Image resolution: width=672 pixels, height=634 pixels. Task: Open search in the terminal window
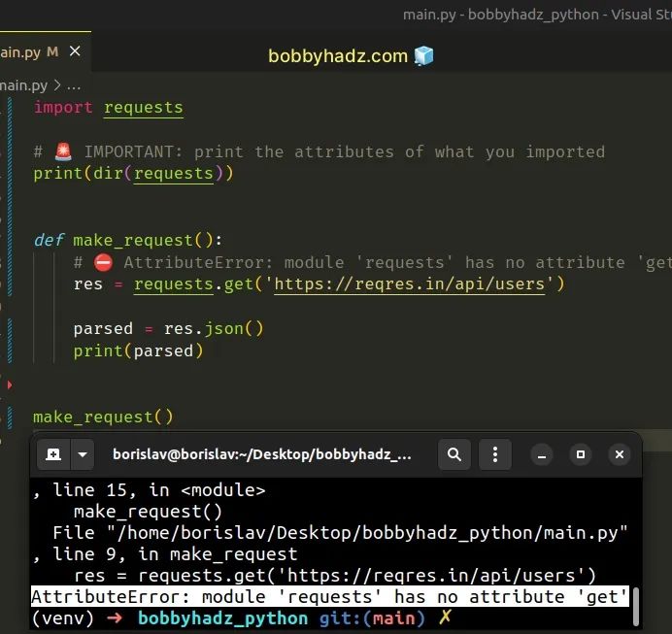point(454,454)
